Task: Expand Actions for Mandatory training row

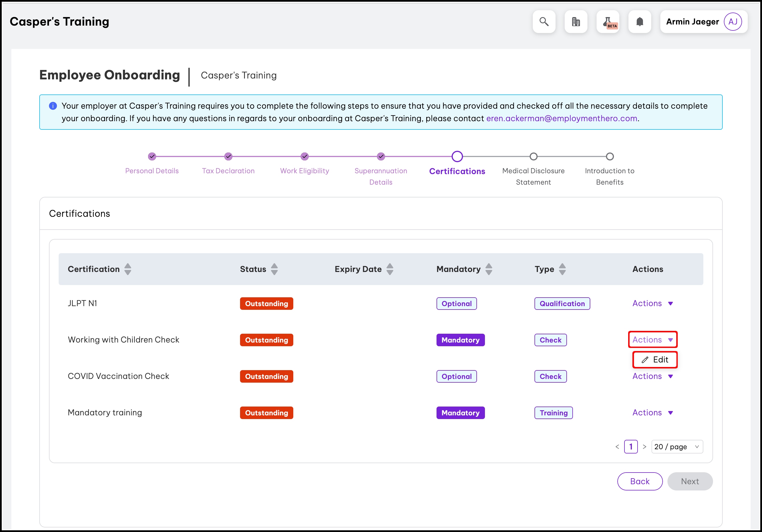Action: [x=652, y=413]
